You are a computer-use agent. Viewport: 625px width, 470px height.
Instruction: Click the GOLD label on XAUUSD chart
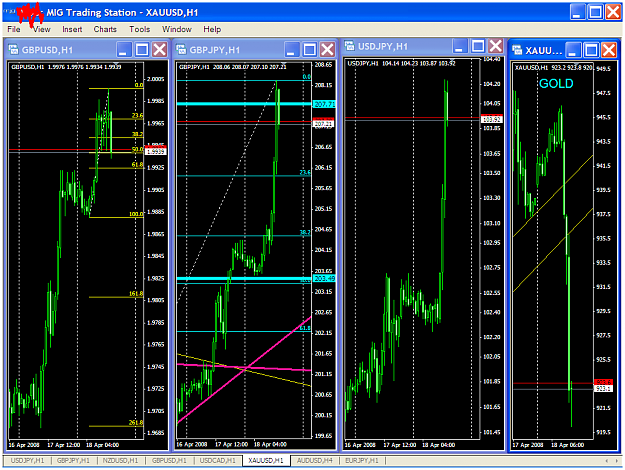(x=556, y=83)
